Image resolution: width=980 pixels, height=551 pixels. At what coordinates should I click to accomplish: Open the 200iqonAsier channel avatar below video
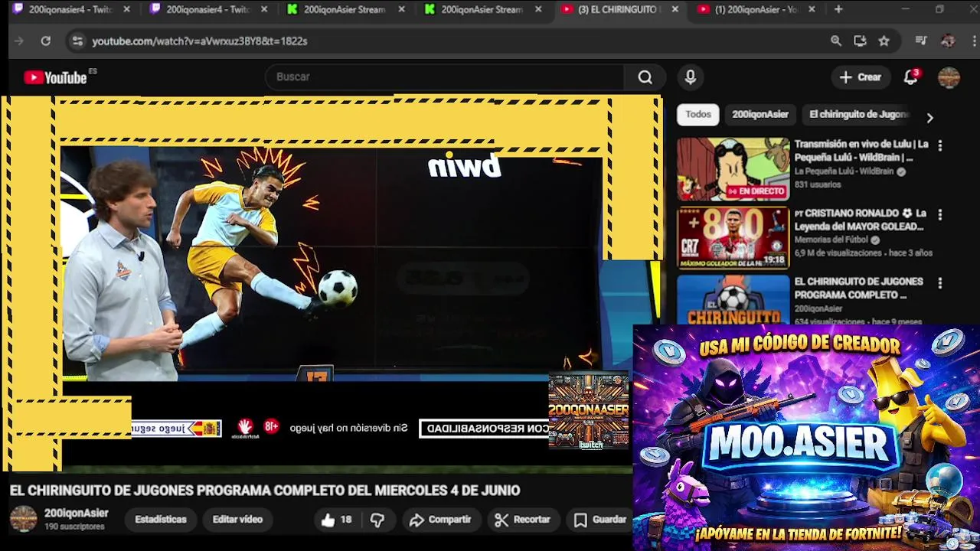click(x=23, y=519)
